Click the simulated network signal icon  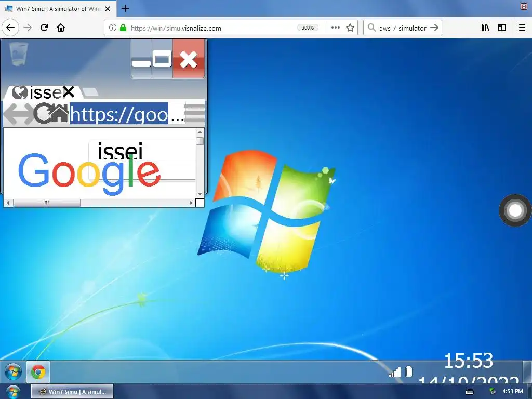(x=395, y=372)
